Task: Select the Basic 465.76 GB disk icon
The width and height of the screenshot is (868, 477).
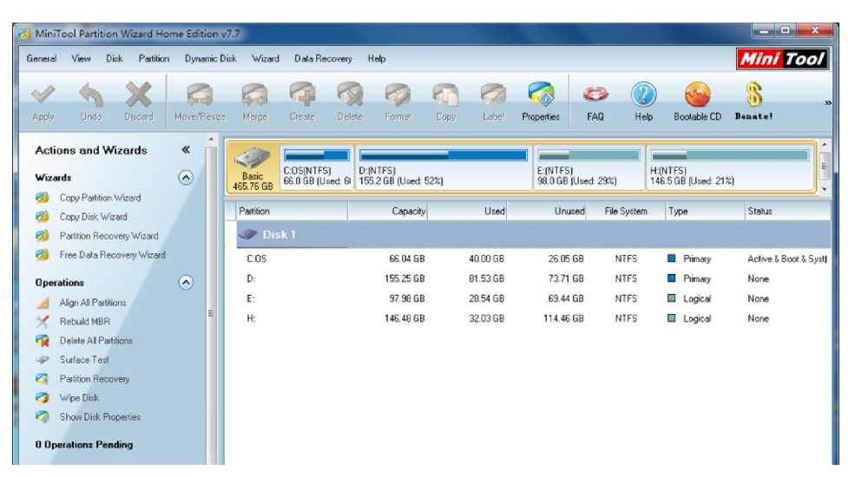Action: pos(253,167)
